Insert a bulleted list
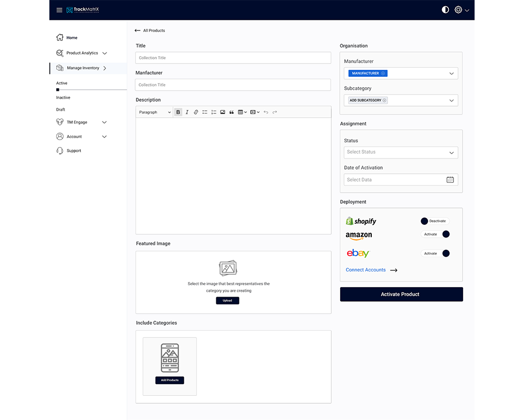 coord(205,112)
